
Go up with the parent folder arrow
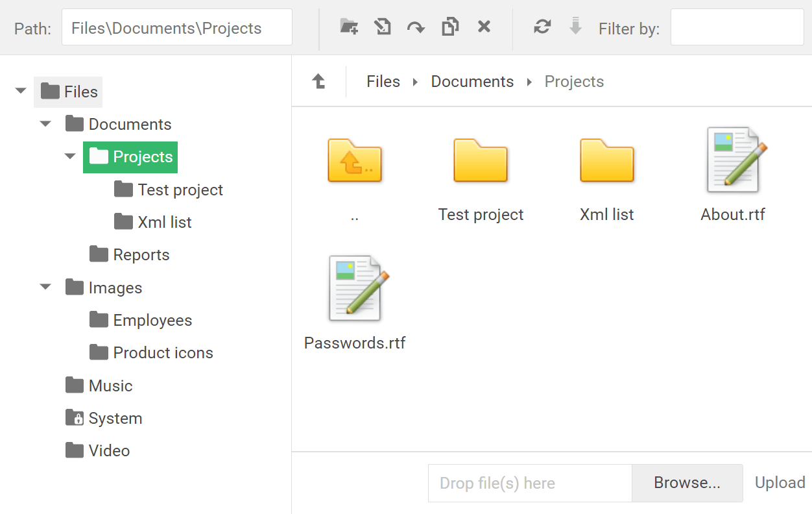[318, 81]
